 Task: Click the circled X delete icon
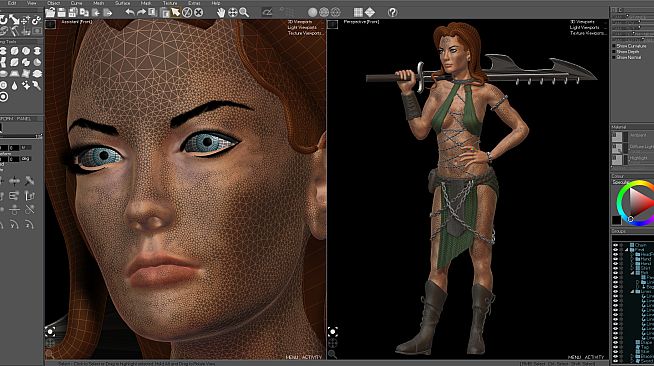[x=199, y=13]
